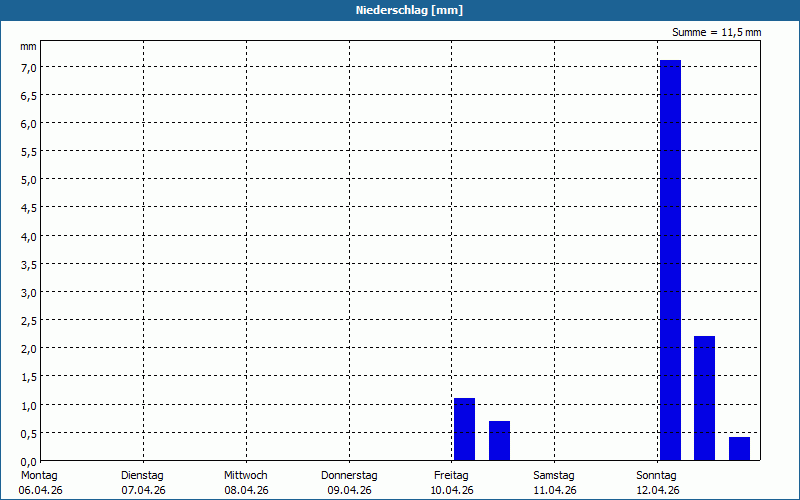Click the Summe = 11,5 mm label
The image size is (800, 500).
click(716, 33)
